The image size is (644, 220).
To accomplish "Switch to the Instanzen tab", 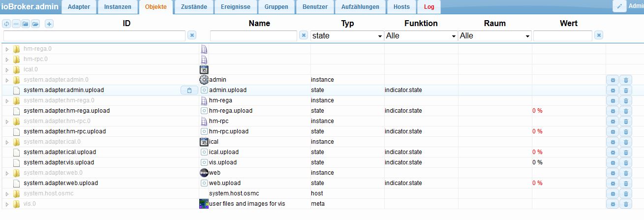I will [118, 7].
